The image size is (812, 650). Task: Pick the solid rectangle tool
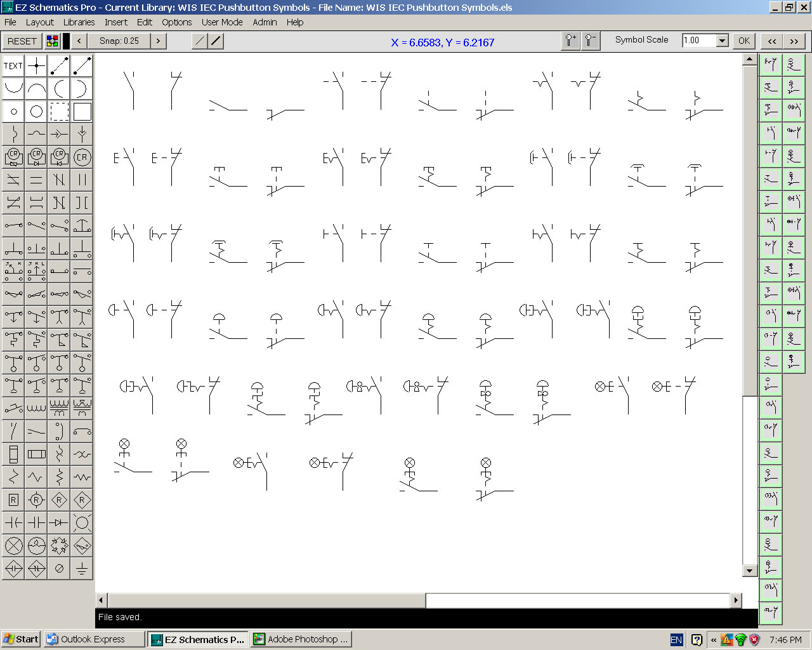pyautogui.click(x=82, y=111)
